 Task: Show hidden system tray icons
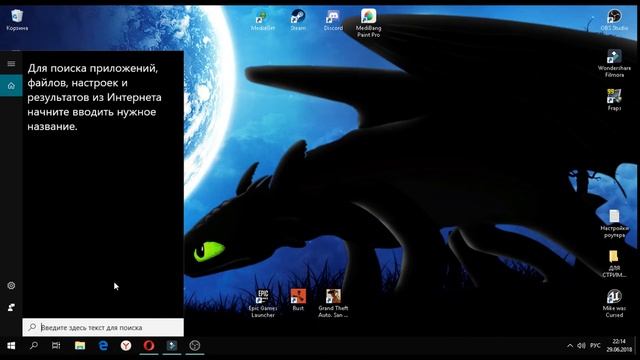pos(570,346)
